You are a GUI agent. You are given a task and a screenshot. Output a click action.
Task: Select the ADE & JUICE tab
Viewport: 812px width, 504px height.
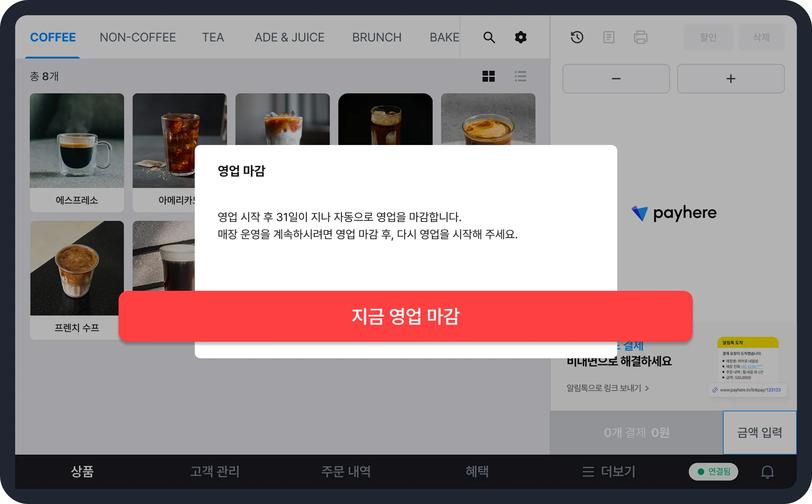[x=289, y=37]
